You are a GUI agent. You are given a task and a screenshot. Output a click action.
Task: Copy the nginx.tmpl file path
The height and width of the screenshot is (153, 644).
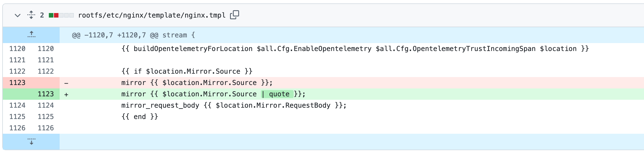[x=235, y=15]
